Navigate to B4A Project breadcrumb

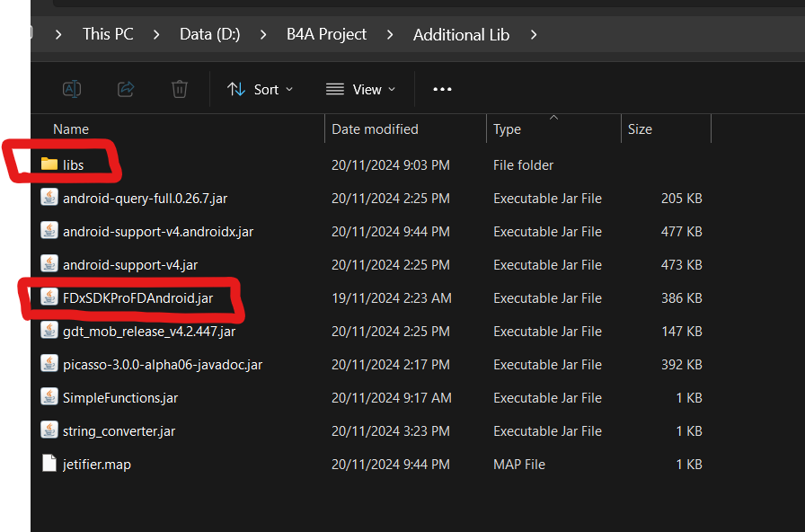point(326,34)
